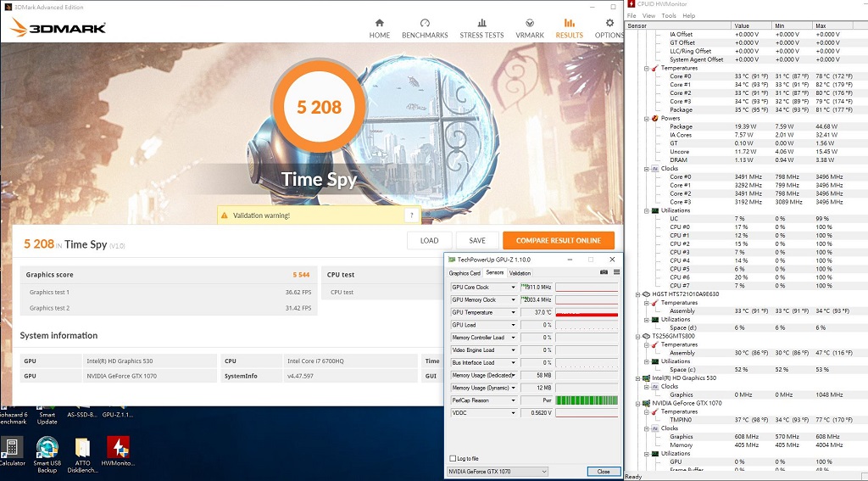The height and width of the screenshot is (481, 868).
Task: Switch to the Graphics Card tab in GPU-Z
Action: (x=465, y=273)
